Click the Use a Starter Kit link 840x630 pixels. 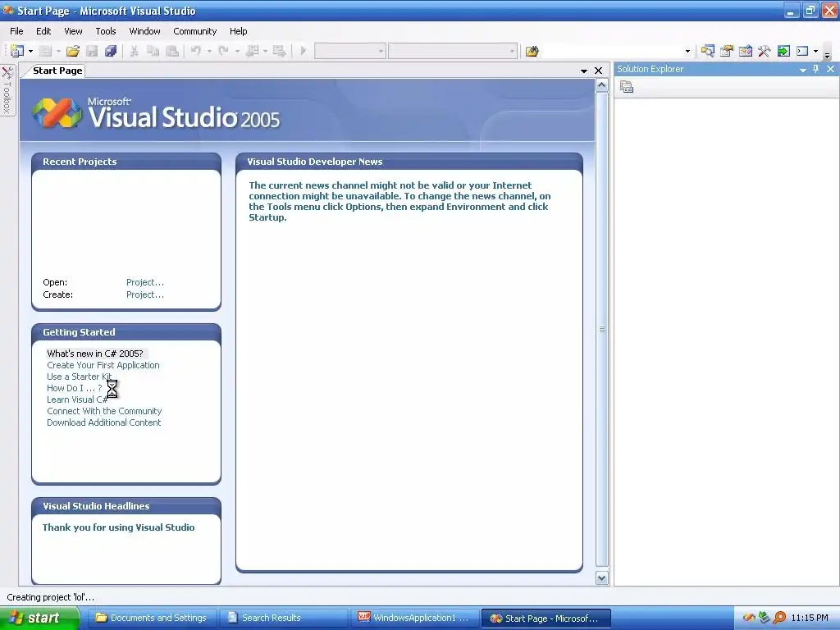pos(80,377)
